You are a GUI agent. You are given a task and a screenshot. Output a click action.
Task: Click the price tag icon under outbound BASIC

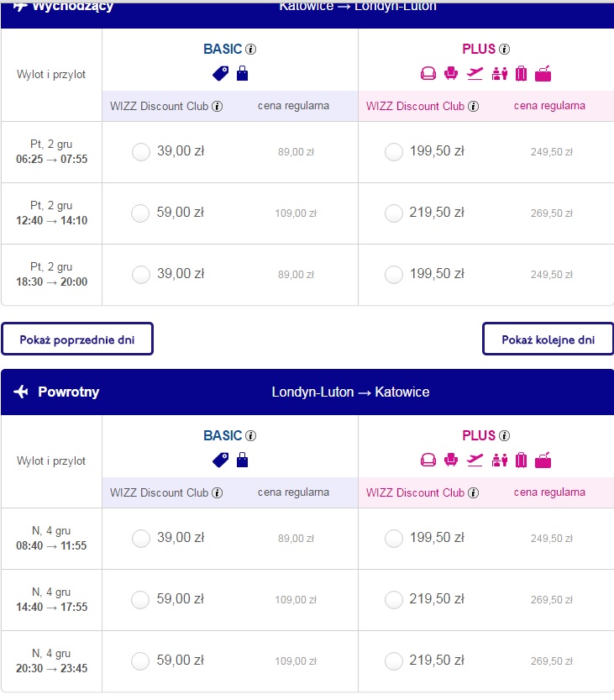[x=220, y=73]
